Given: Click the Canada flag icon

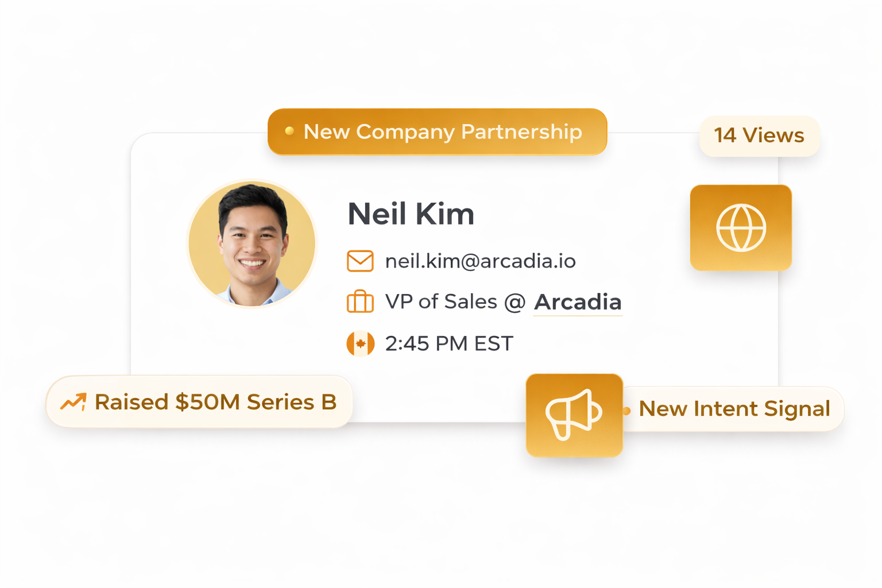Looking at the screenshot, I should 360,344.
